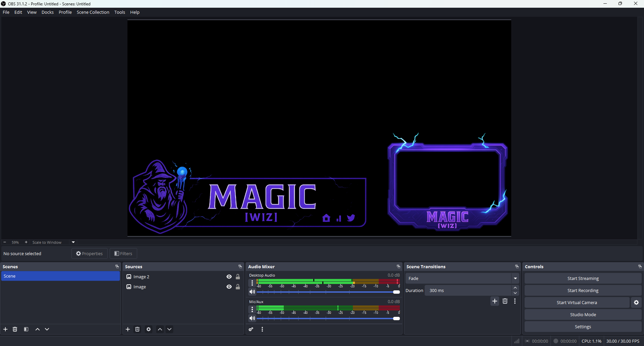Enable Studio Mode
Screen dimensions: 644x346
pos(583,314)
